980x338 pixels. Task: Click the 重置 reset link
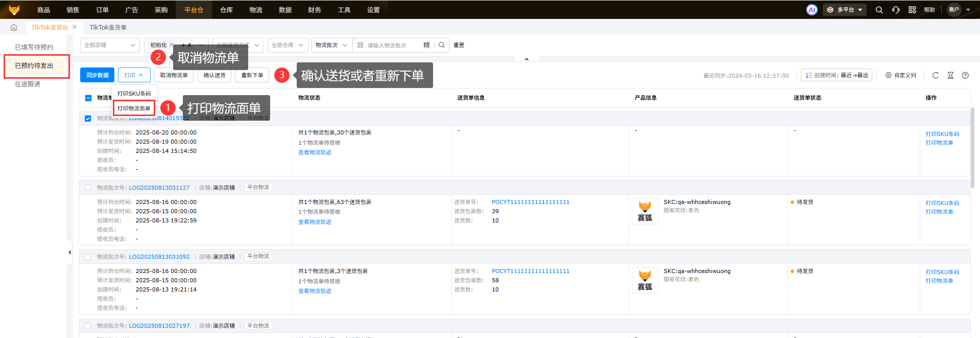(459, 45)
